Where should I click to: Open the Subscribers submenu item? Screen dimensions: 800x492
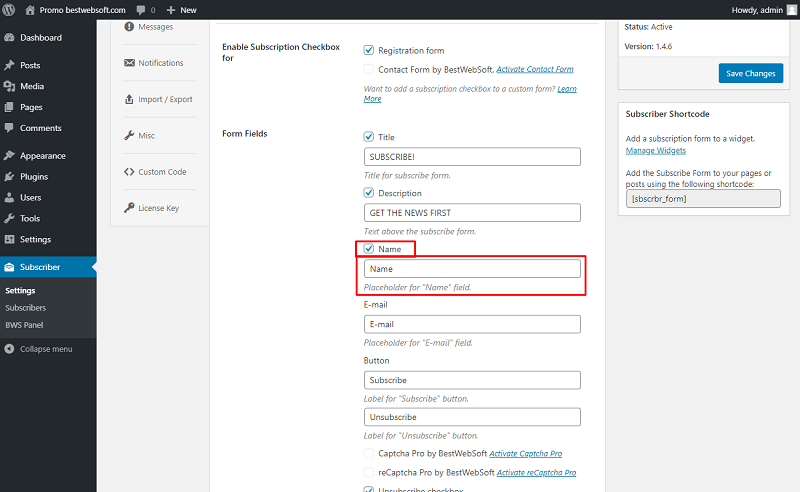click(x=26, y=308)
